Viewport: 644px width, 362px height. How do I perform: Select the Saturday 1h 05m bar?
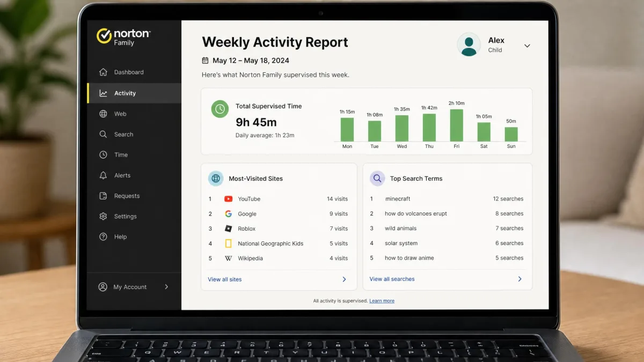click(x=484, y=131)
